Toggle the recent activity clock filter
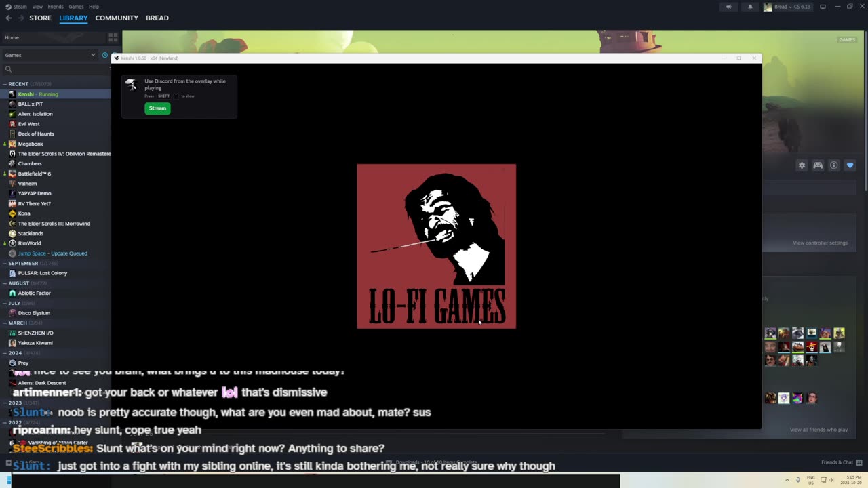868x488 pixels. (104, 55)
